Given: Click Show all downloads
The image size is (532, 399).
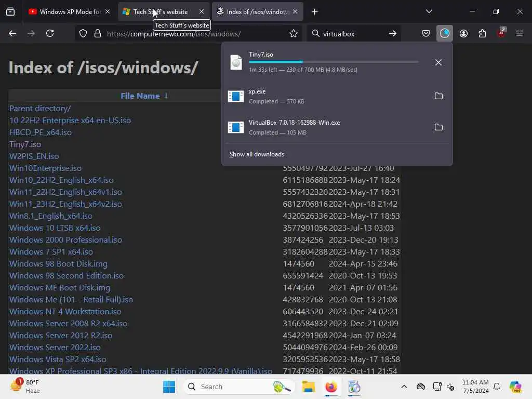Looking at the screenshot, I should click(x=257, y=154).
